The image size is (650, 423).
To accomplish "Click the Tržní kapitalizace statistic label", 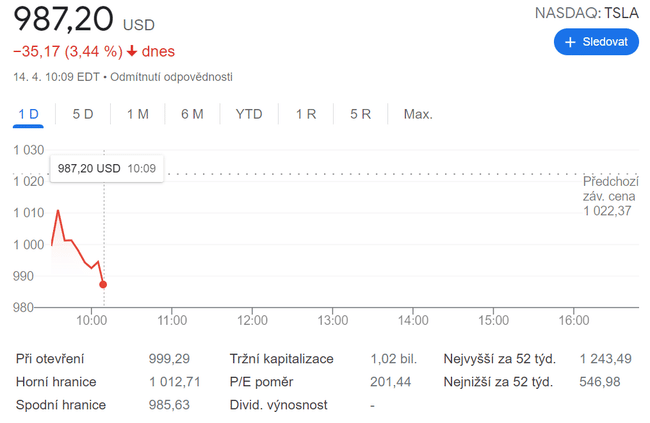I will (x=282, y=358).
